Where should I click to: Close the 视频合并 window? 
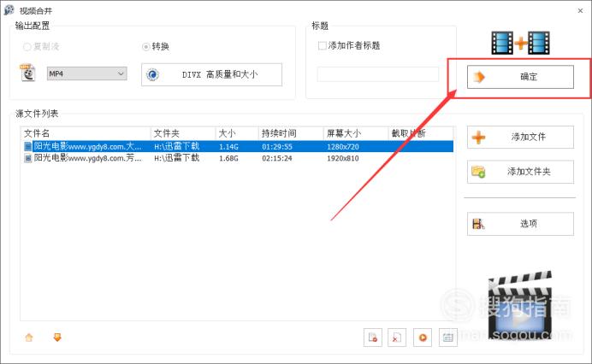(580, 10)
